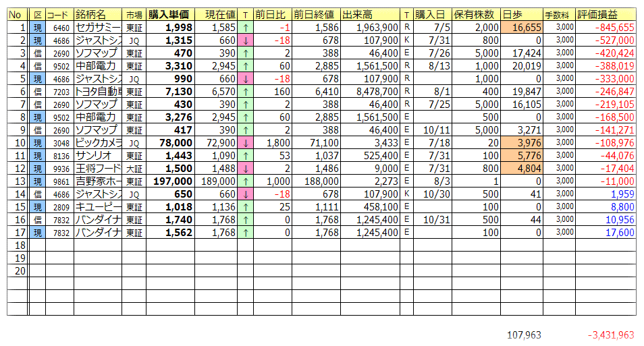644x346 pixels.
Task: Click the down arrow in ビックカメラ row
Action: [x=245, y=142]
